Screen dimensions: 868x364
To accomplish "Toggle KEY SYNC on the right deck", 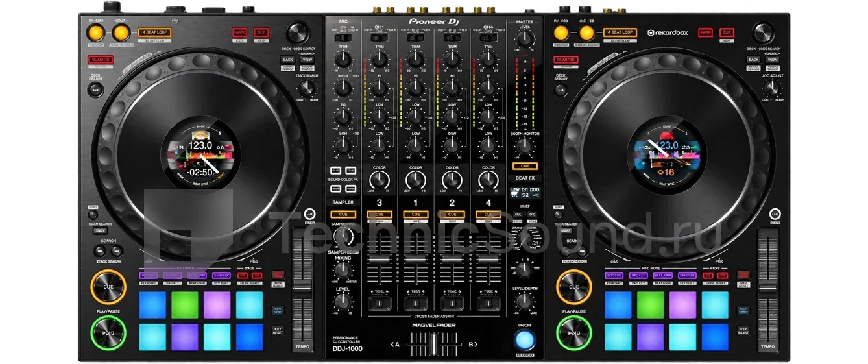I will 743,311.
